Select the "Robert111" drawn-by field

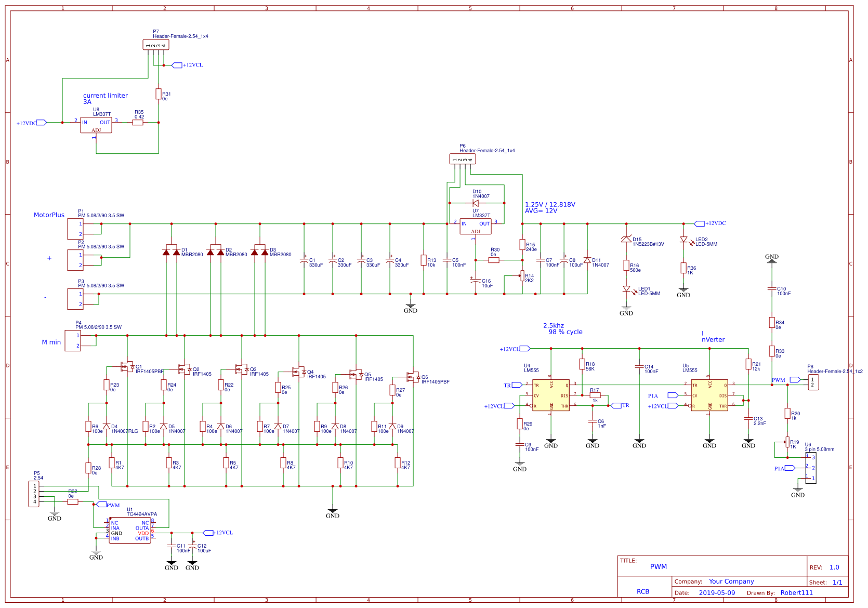tap(796, 593)
